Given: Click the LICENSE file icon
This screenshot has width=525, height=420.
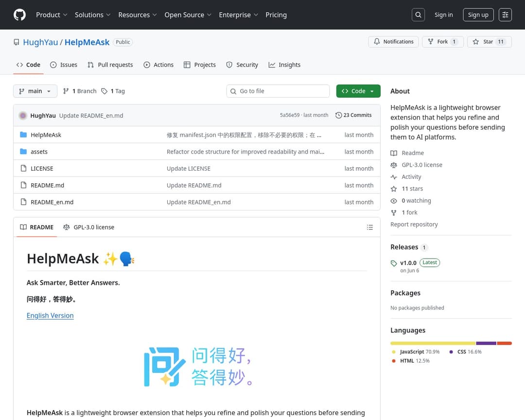Looking at the screenshot, I should pos(23,168).
